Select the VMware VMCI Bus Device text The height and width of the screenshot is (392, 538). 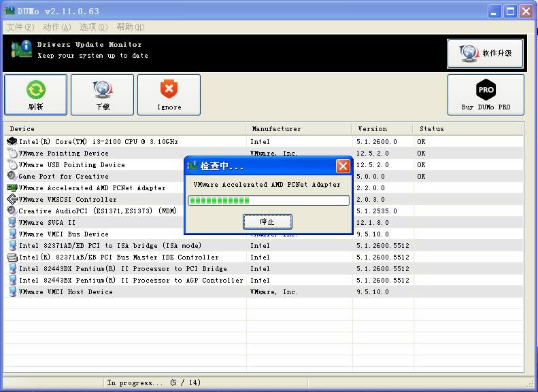point(63,234)
